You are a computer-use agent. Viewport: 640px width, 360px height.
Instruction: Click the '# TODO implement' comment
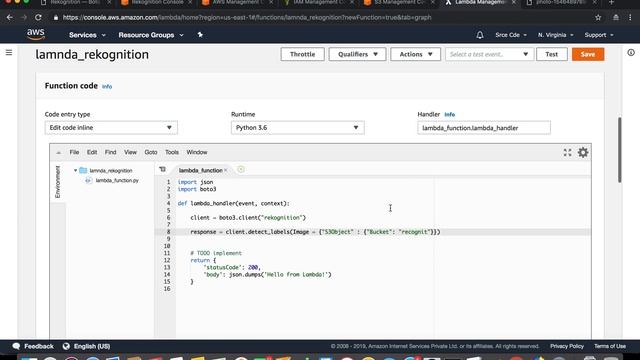216,253
